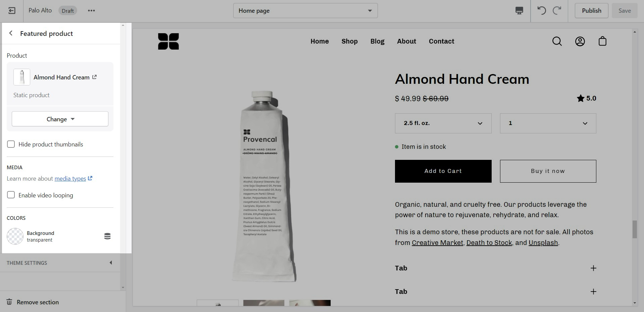The width and height of the screenshot is (644, 312).
Task: Click the dynamic source stack icon beside Background
Action: point(107,236)
